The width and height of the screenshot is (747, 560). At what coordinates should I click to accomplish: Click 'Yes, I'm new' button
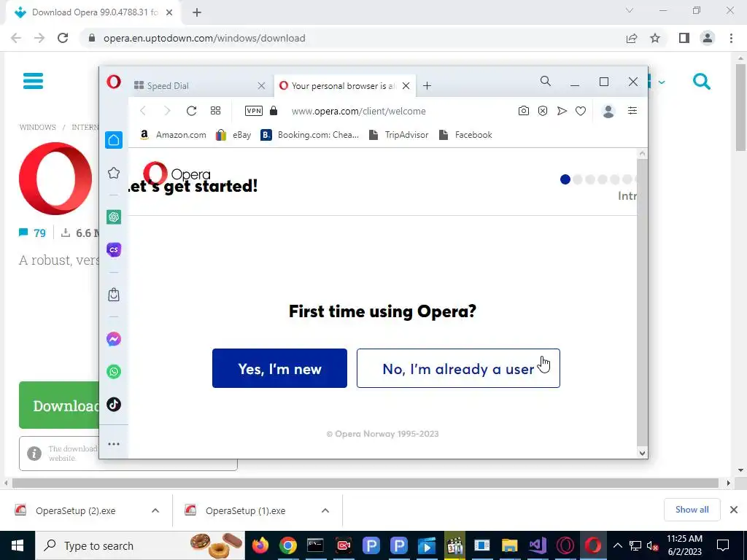pyautogui.click(x=279, y=368)
